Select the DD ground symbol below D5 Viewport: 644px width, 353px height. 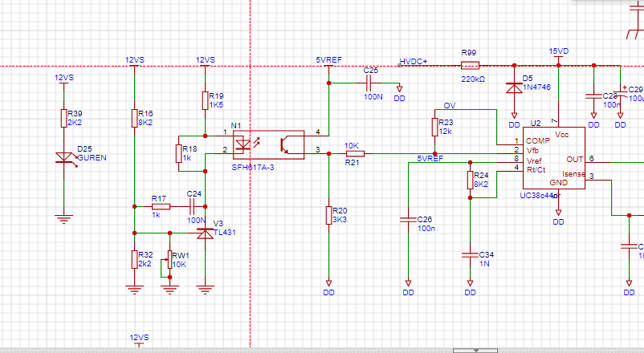click(514, 116)
